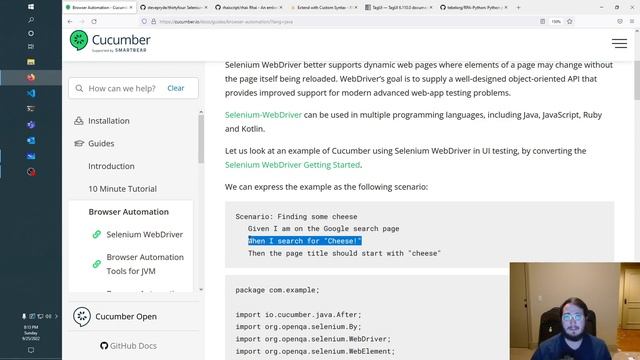Open 10 Minute Tutorial in sidebar
This screenshot has height=360, width=640.
[122, 189]
